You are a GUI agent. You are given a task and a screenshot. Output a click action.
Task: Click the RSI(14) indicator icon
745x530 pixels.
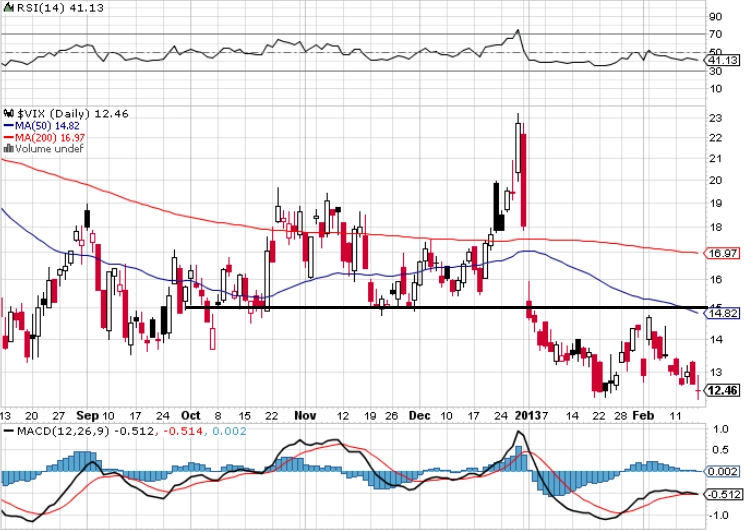tap(9, 8)
